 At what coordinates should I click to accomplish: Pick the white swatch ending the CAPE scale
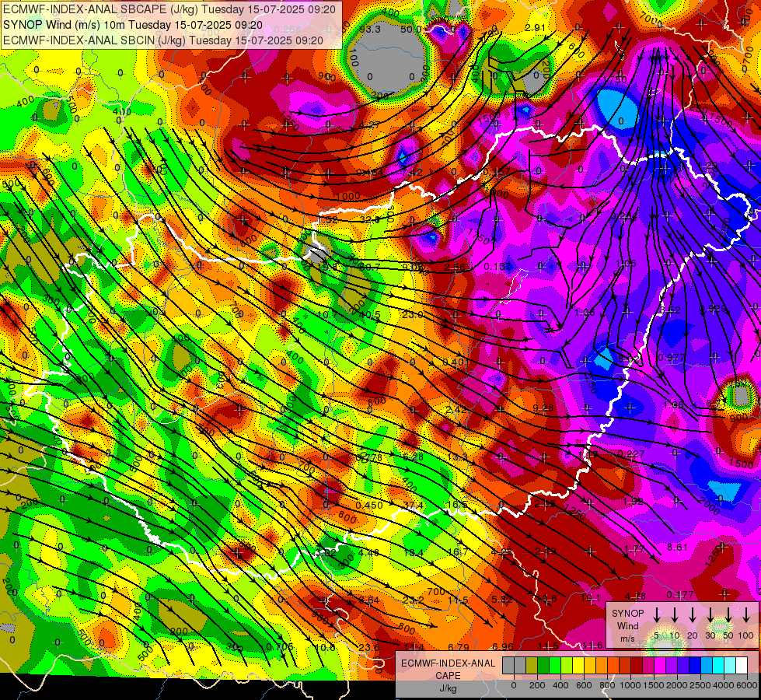tap(742, 666)
